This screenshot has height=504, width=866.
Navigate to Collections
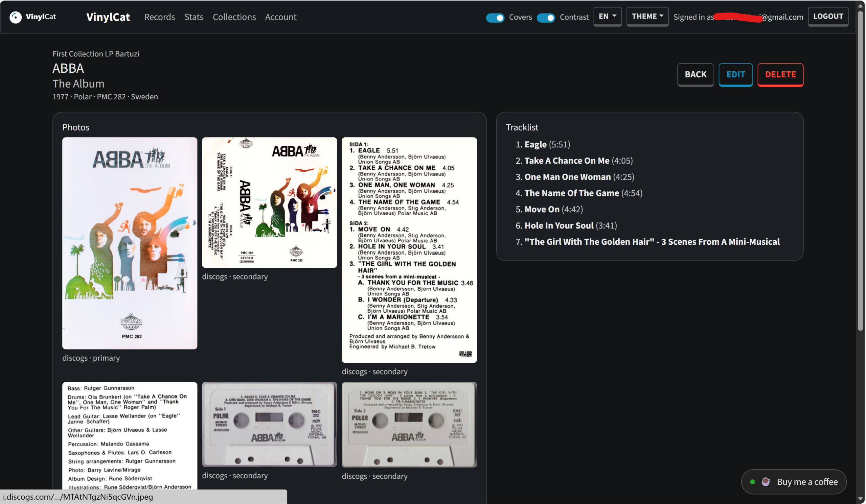234,17
